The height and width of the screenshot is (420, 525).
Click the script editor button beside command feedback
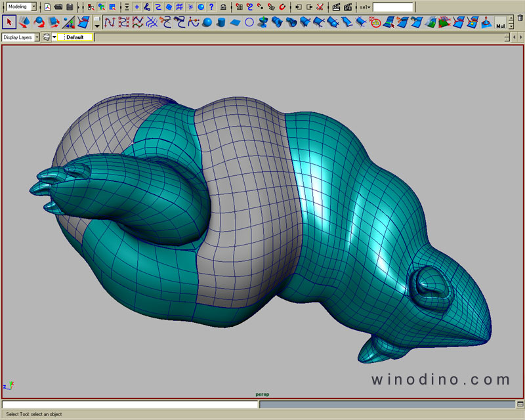click(518, 405)
